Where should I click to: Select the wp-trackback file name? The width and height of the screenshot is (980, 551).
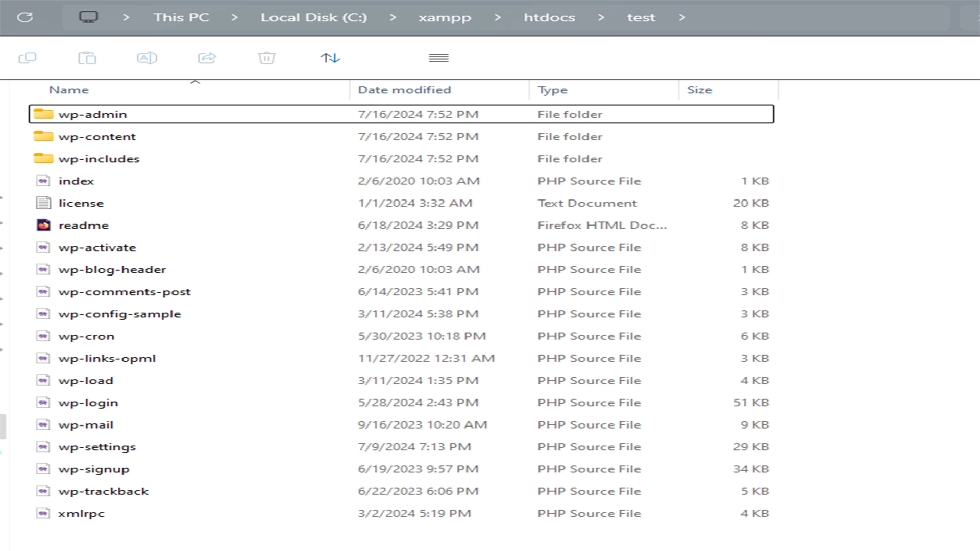click(103, 491)
